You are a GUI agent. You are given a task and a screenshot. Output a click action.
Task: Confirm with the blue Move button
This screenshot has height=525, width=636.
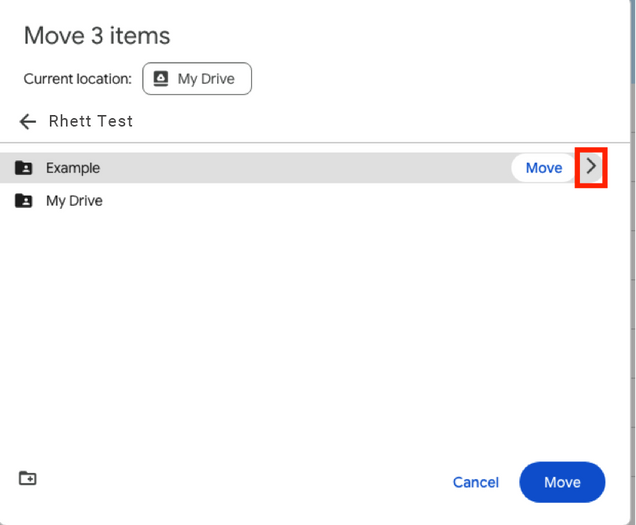click(x=562, y=482)
